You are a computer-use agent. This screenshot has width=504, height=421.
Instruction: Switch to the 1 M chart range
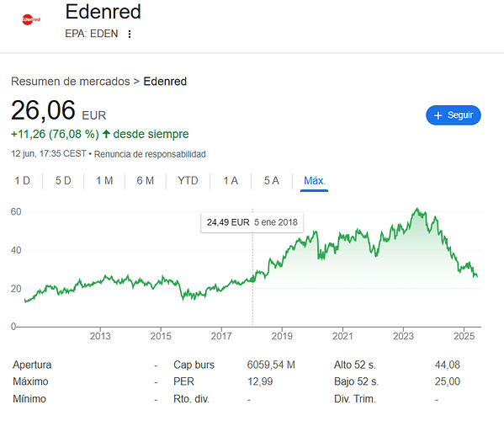(x=104, y=181)
